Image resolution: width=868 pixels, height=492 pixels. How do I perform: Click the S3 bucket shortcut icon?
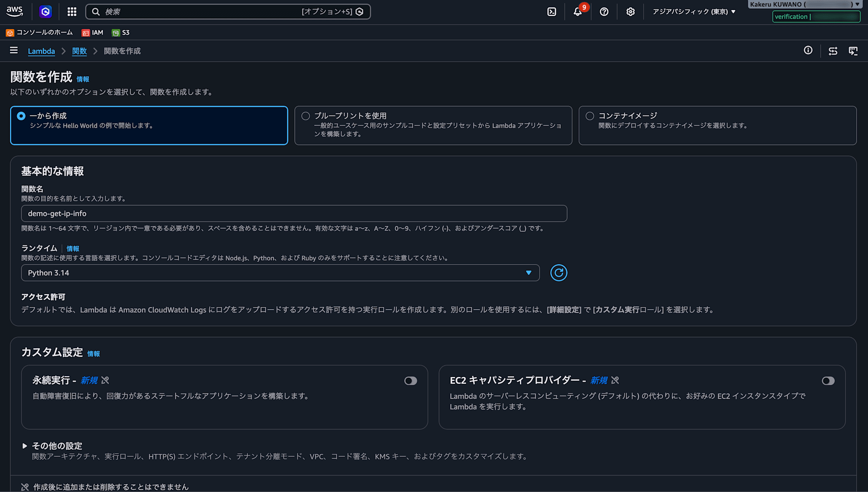pos(116,33)
